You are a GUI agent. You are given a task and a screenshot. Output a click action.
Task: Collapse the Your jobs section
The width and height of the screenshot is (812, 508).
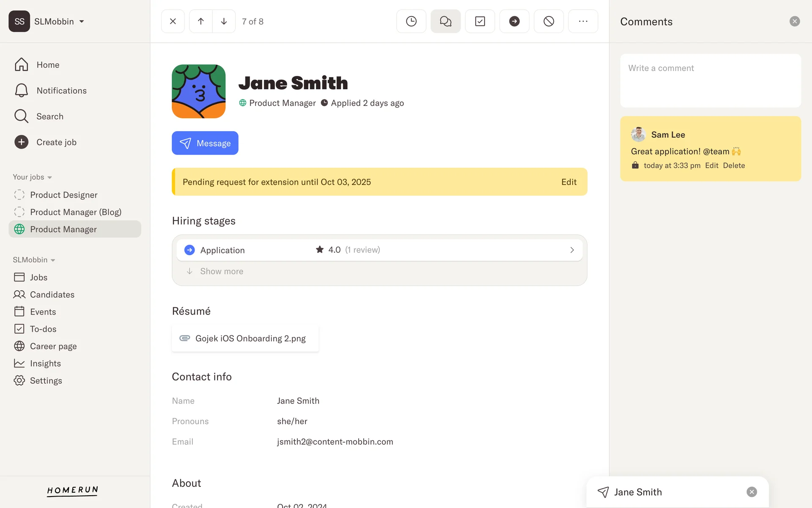tap(32, 177)
